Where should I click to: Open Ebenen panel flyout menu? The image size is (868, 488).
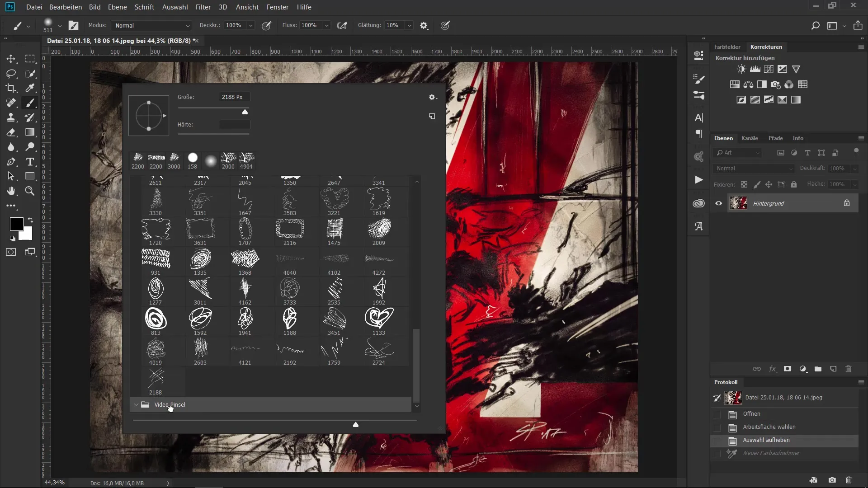click(x=861, y=138)
